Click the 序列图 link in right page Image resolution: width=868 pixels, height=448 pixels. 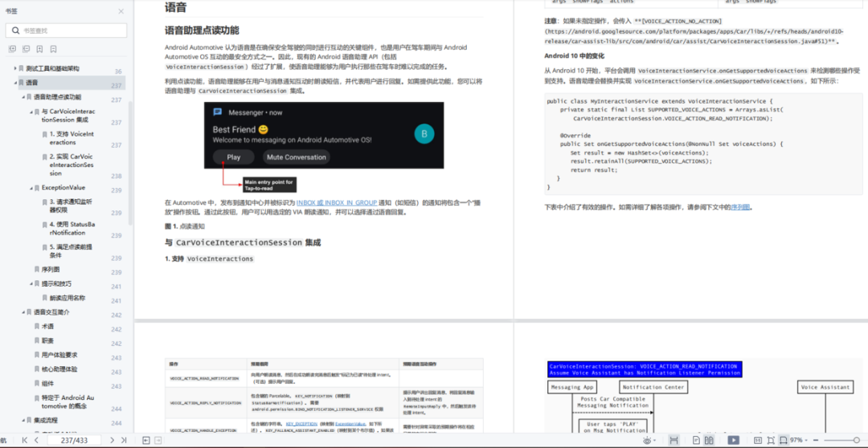pyautogui.click(x=740, y=207)
